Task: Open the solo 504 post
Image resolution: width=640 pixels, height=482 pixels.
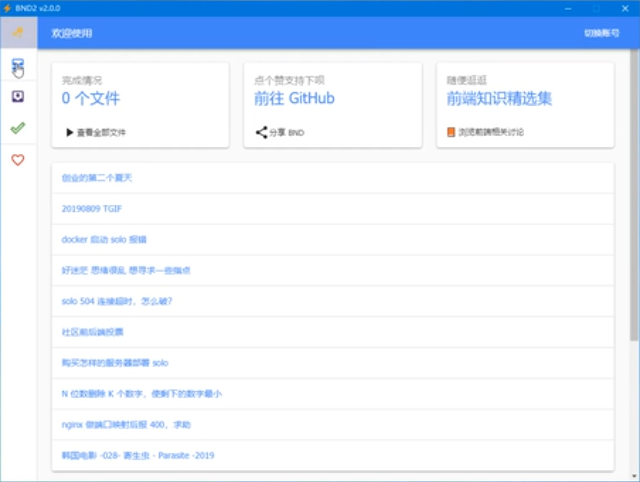Action: click(117, 301)
